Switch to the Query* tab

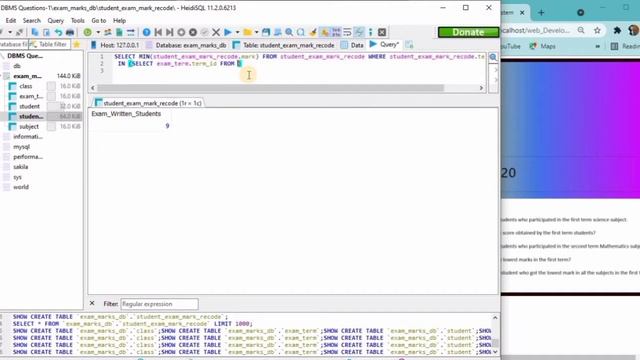click(x=384, y=44)
